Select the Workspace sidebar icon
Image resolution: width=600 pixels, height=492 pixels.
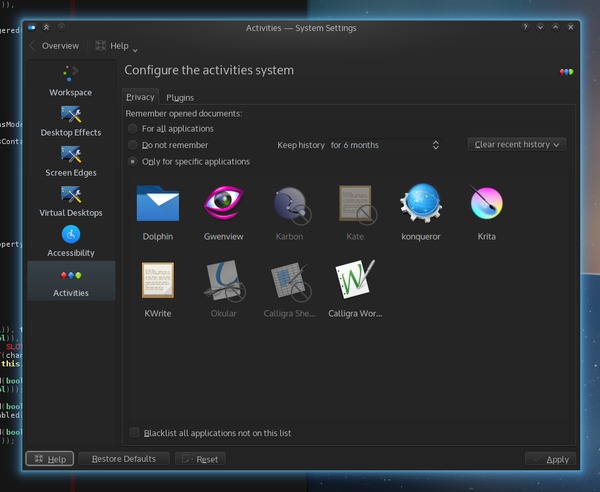click(x=70, y=81)
